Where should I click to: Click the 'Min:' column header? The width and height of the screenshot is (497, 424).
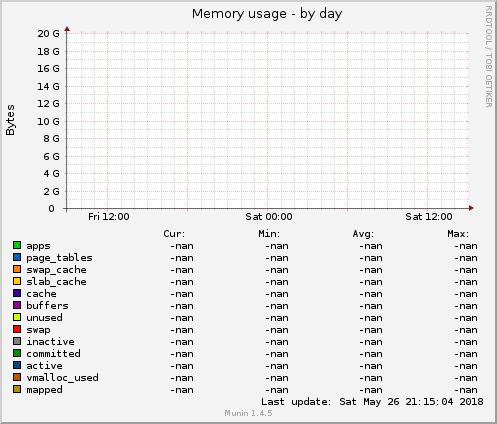point(269,234)
